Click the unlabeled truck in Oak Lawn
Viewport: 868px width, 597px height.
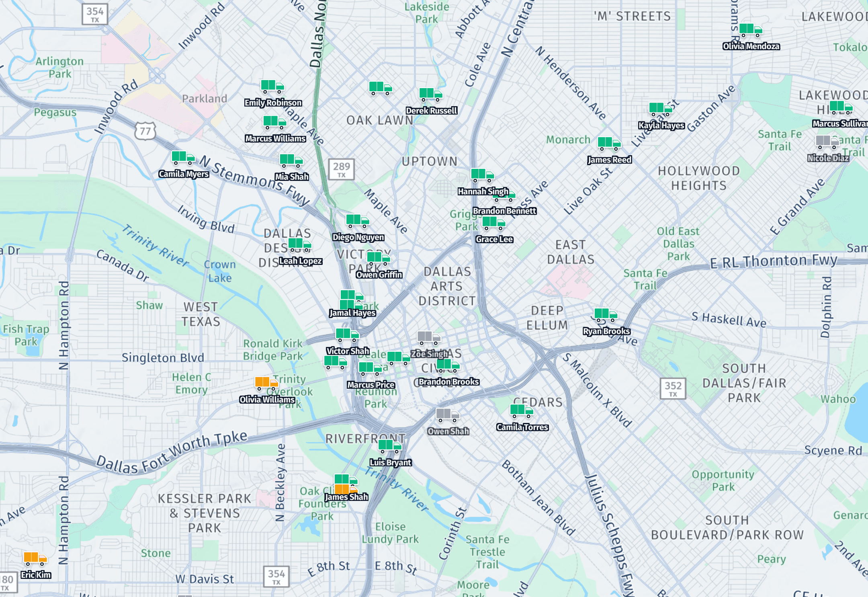coord(381,88)
